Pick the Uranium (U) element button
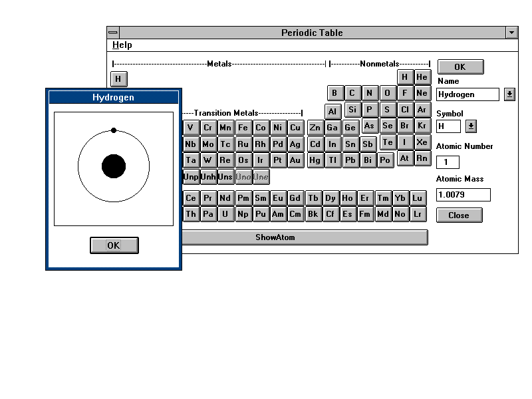This screenshot has width=532, height=399. (x=225, y=214)
